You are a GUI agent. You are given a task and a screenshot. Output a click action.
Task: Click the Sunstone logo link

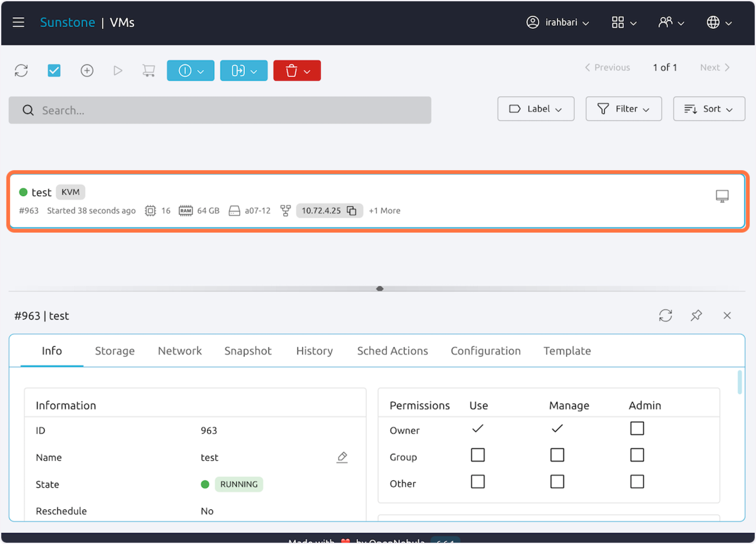(67, 22)
